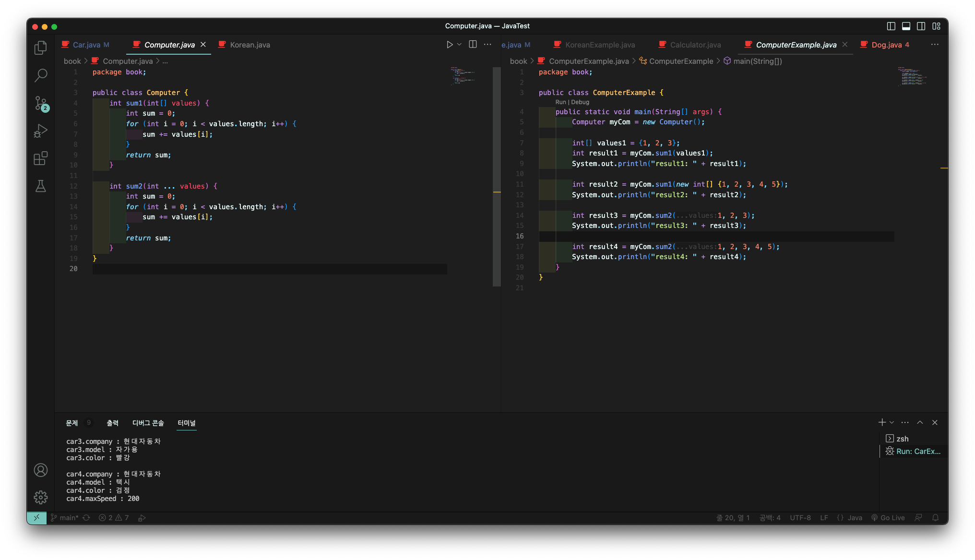975x560 pixels.
Task: Toggle secondary side bar layout icon
Action: [x=921, y=26]
